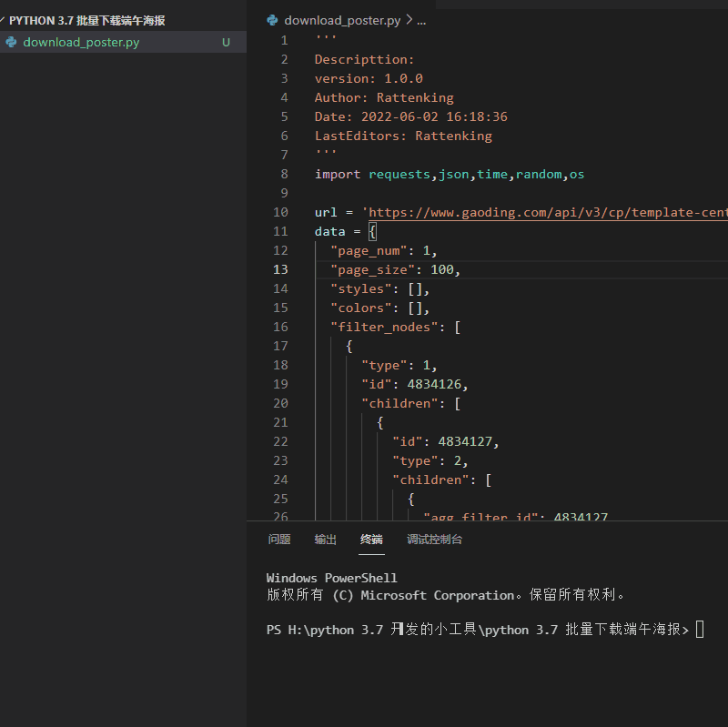The width and height of the screenshot is (728, 727).
Task: Click the "children" key on line 24
Action: [430, 480]
